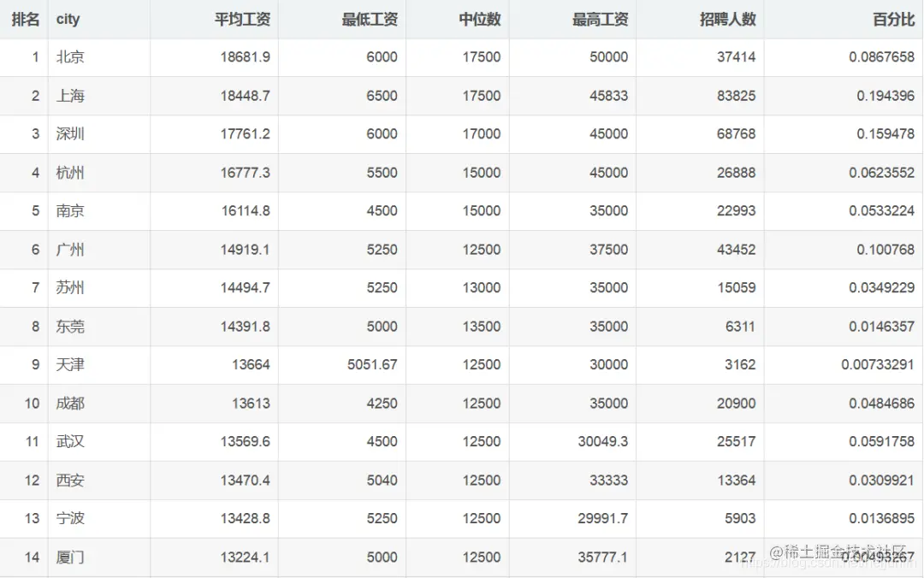Click average salary value 14494.7
924x578 pixels.
point(246,287)
